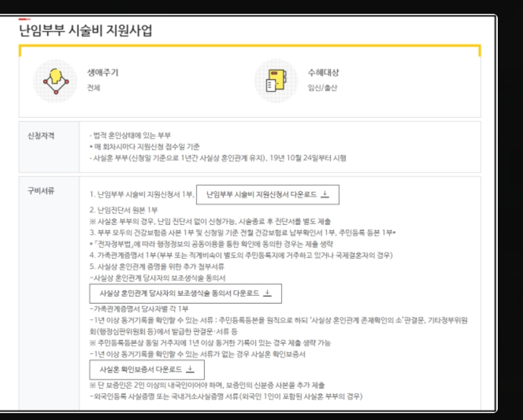Screen dimensions: 523x420
Task: Click download arrow icon in 보조생식술 동의서 button
Action: tap(267, 293)
